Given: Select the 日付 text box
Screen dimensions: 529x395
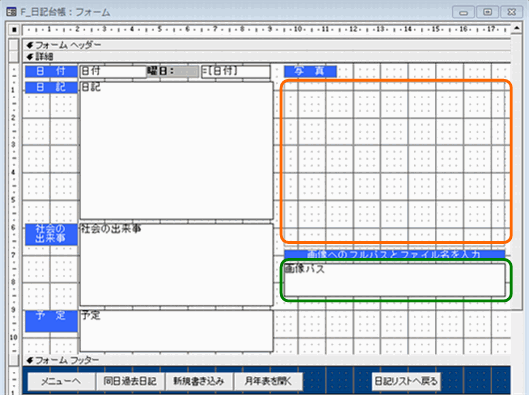Looking at the screenshot, I should [x=113, y=72].
